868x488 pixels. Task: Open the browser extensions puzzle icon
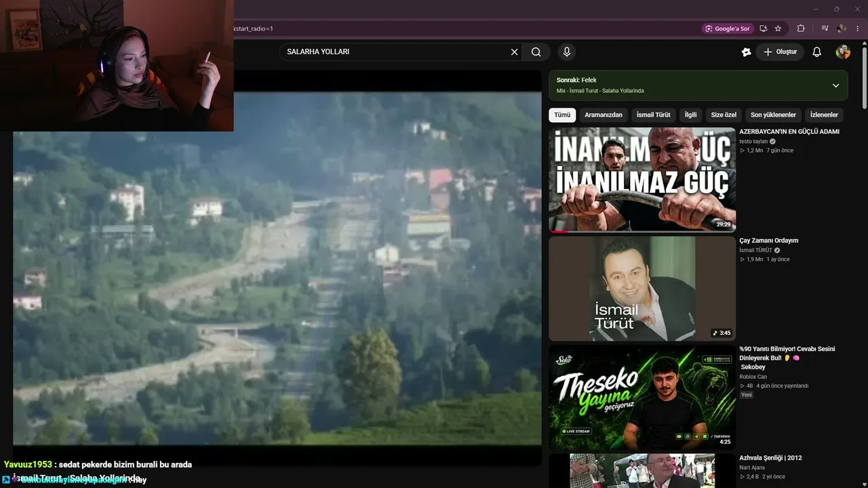click(801, 28)
